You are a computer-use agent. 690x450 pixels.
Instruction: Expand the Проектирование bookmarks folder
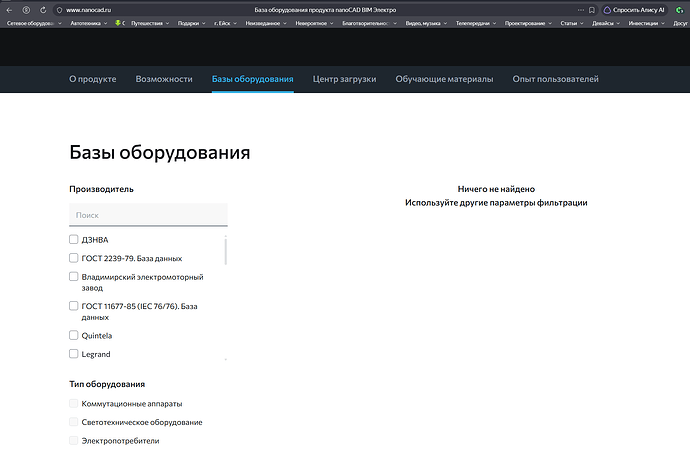coord(528,23)
